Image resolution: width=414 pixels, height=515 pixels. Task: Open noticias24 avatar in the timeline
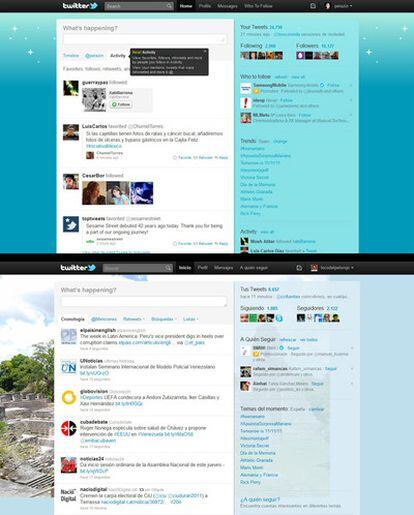pos(69,465)
